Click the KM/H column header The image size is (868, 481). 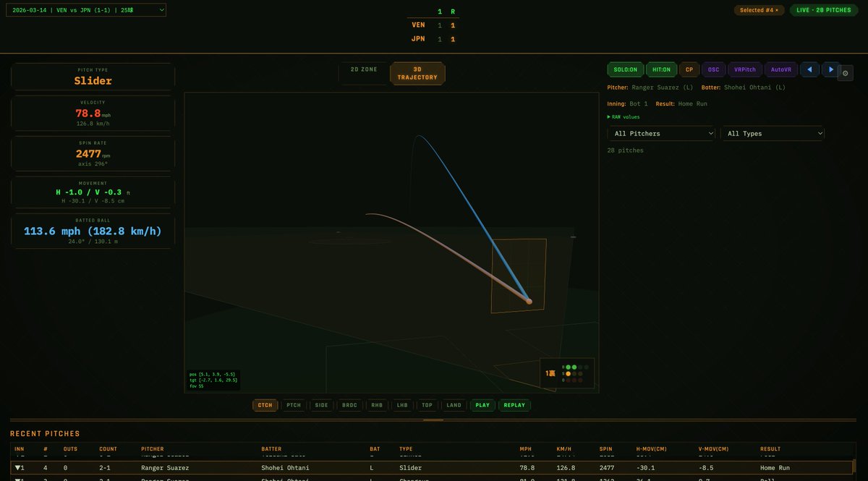click(563, 448)
